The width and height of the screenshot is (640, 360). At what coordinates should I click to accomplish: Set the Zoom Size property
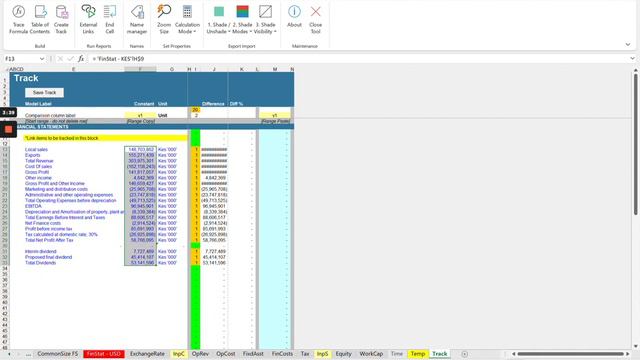(x=164, y=19)
